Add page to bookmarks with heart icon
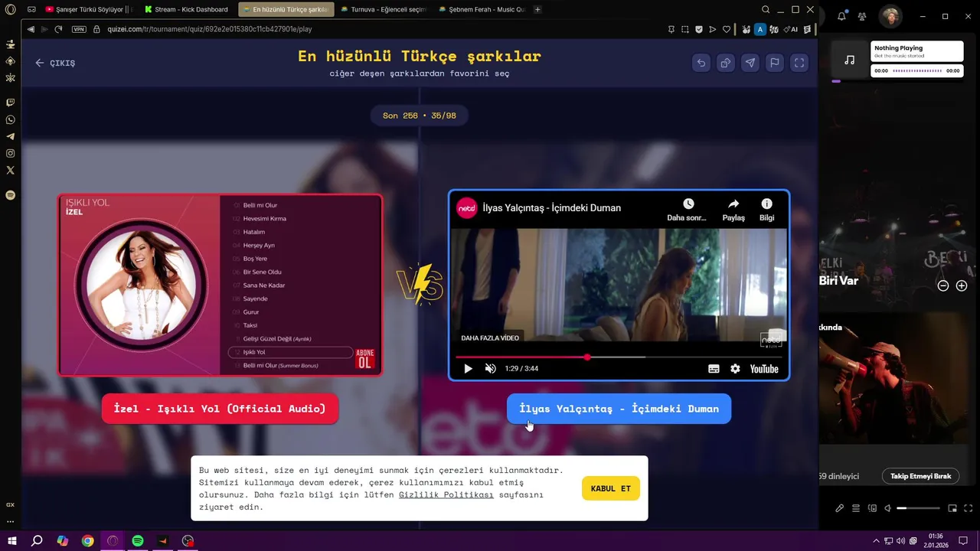Screen dimensions: 980x551 point(727,29)
